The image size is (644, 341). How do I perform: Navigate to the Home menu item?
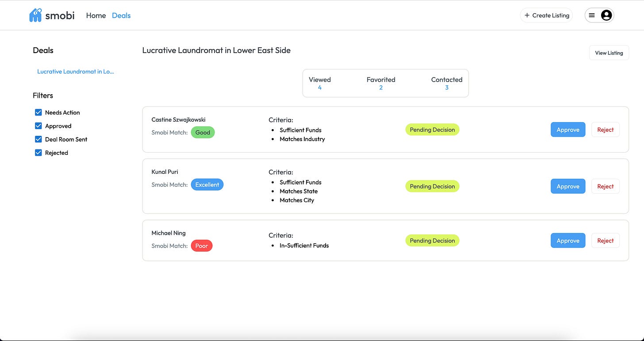click(x=96, y=15)
